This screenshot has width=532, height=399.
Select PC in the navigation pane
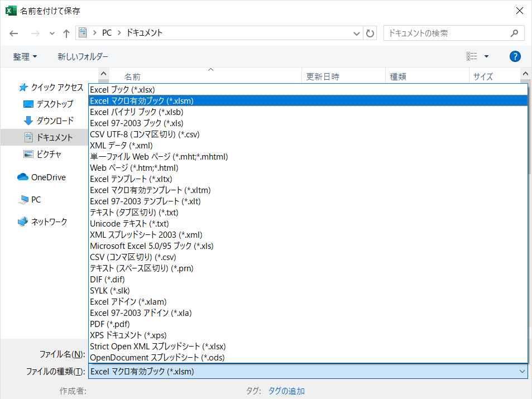click(29, 200)
